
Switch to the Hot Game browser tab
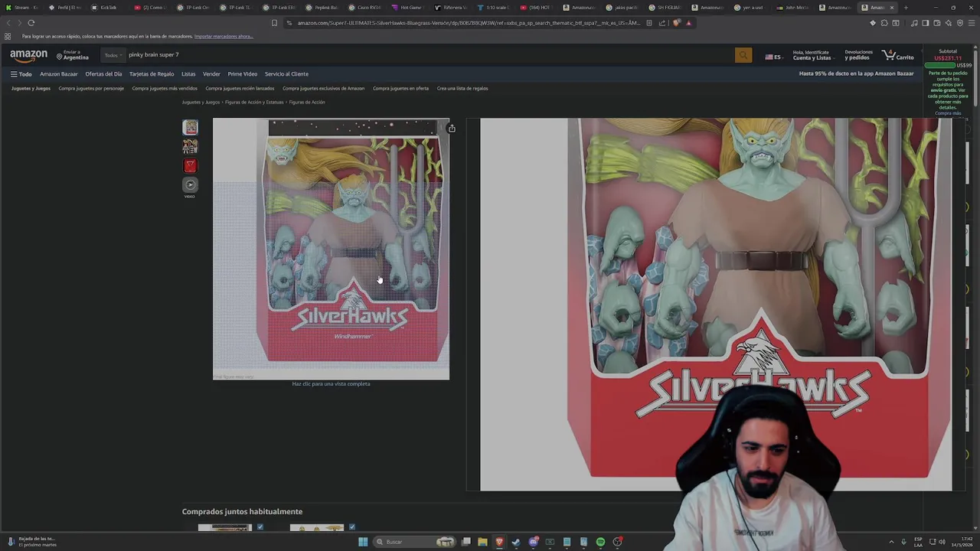click(407, 8)
